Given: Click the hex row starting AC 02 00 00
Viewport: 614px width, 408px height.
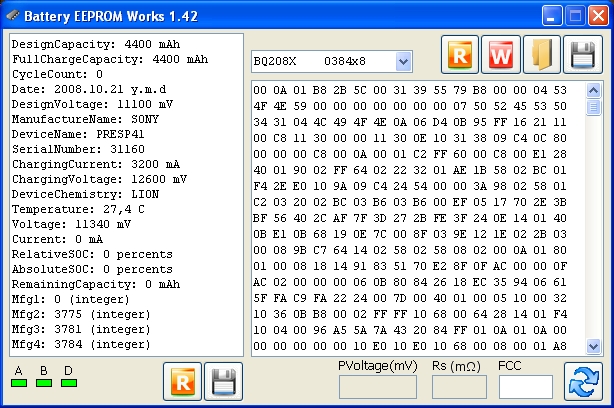Looking at the screenshot, I should [410, 282].
